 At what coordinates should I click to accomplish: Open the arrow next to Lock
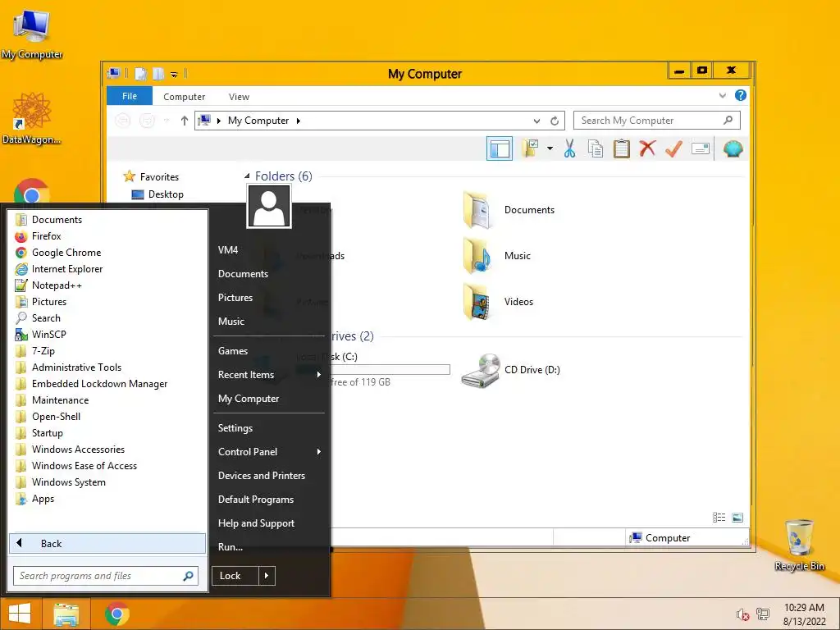coord(267,576)
